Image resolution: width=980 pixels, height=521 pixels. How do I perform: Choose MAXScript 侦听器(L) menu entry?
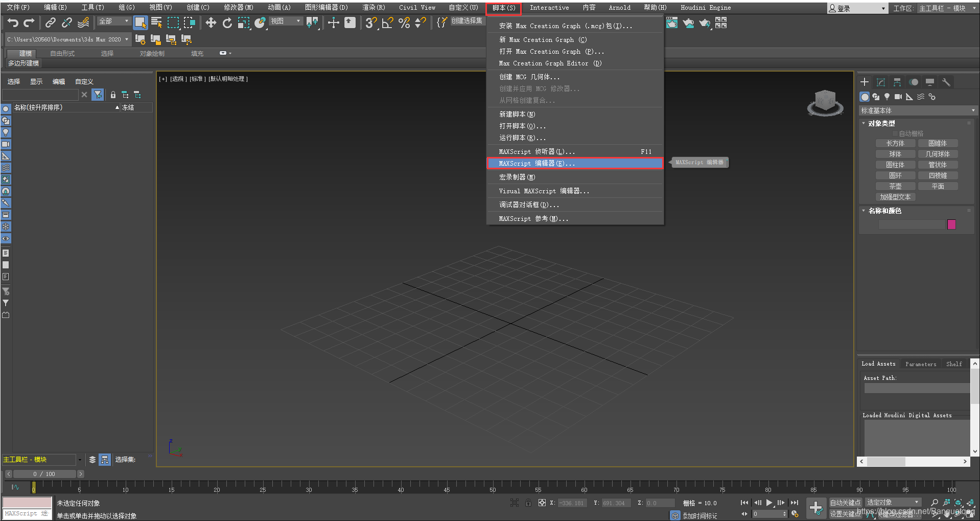[x=575, y=151]
